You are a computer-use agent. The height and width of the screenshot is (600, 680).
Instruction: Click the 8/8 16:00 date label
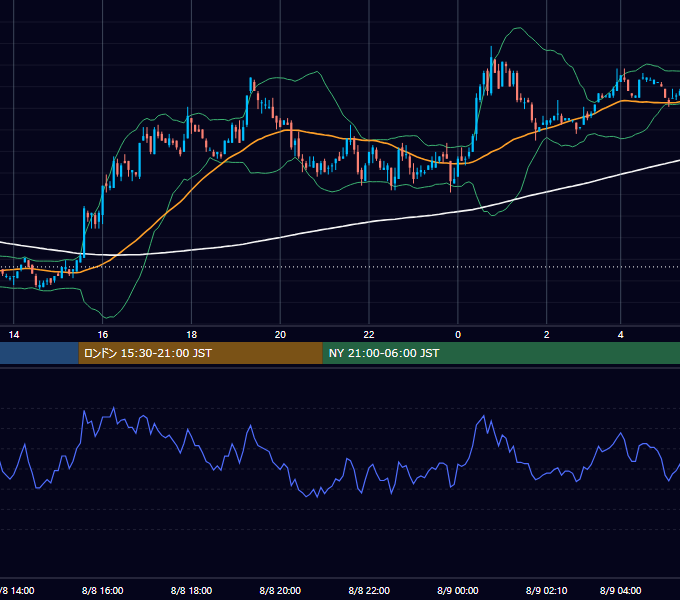tap(103, 590)
